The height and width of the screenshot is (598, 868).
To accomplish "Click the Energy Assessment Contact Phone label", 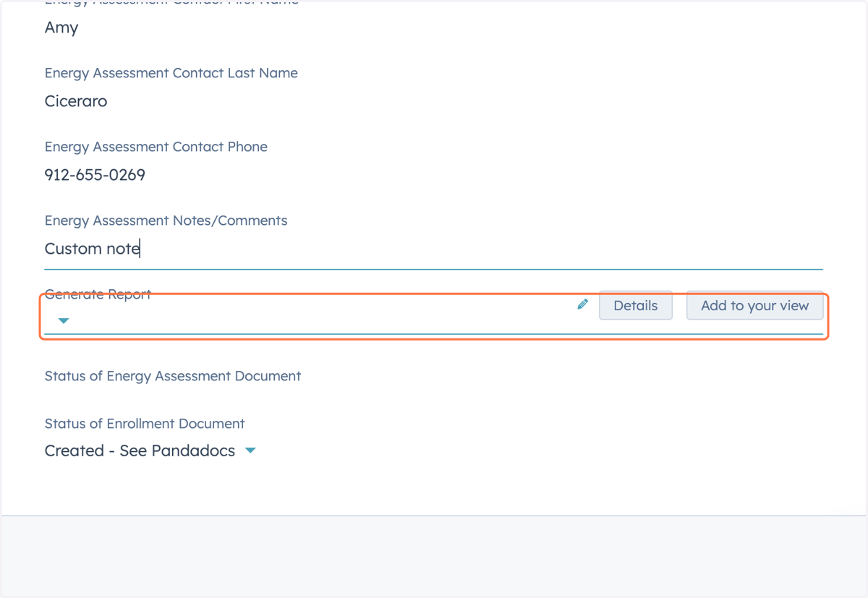I will click(156, 147).
